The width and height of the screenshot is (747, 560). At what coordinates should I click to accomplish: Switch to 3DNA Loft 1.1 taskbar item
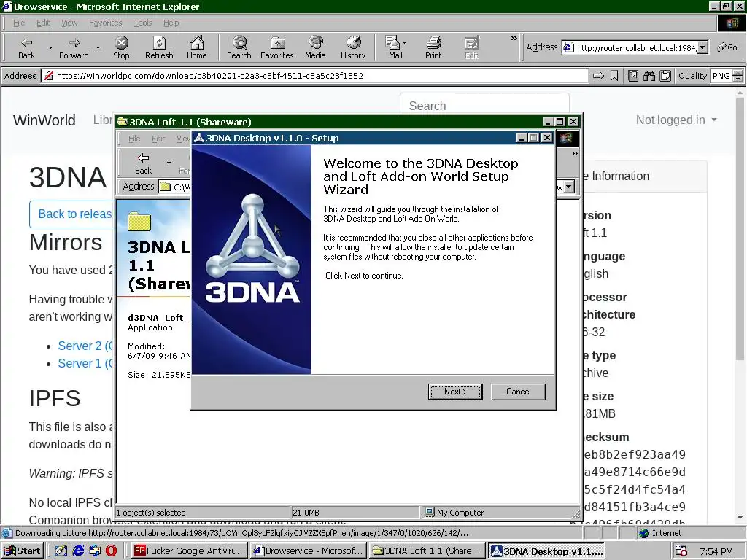point(427,551)
